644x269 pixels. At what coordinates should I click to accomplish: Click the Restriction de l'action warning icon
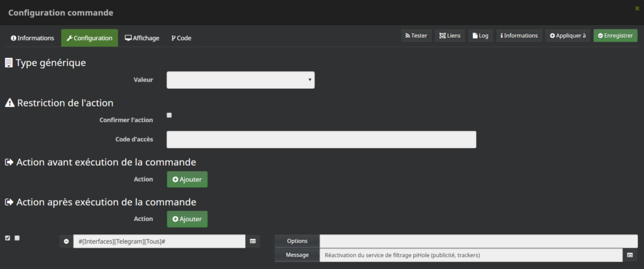(9, 103)
